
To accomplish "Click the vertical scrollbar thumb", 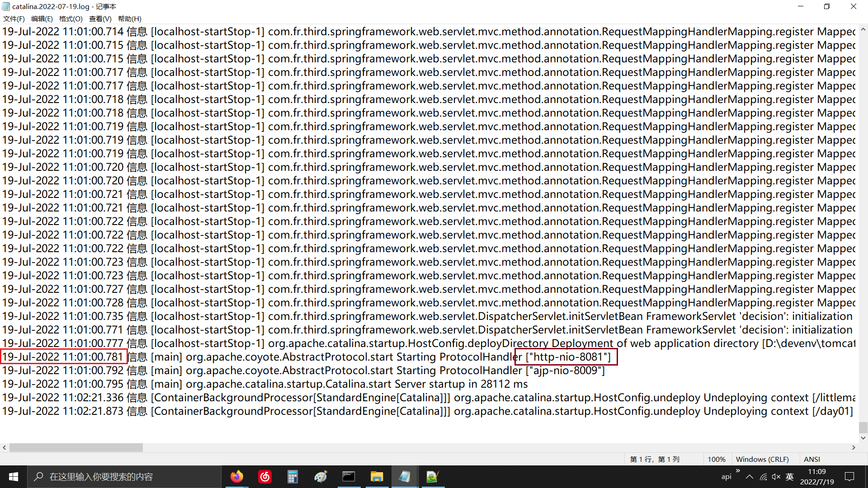I will coord(863,427).
